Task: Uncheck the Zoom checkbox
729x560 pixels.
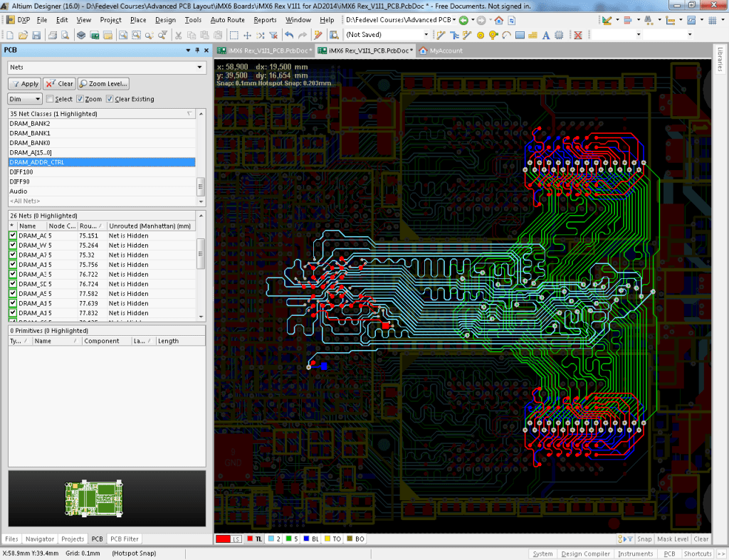Action: pos(80,100)
